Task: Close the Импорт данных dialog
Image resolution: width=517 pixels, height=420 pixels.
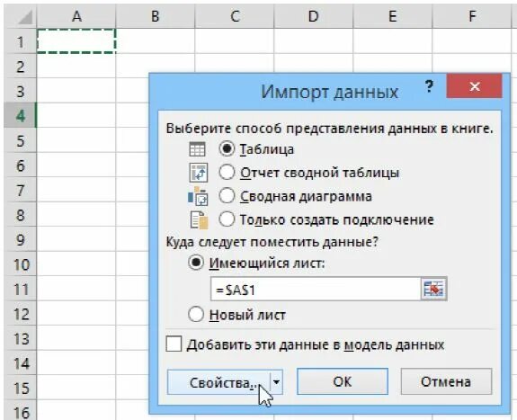Action: point(474,86)
